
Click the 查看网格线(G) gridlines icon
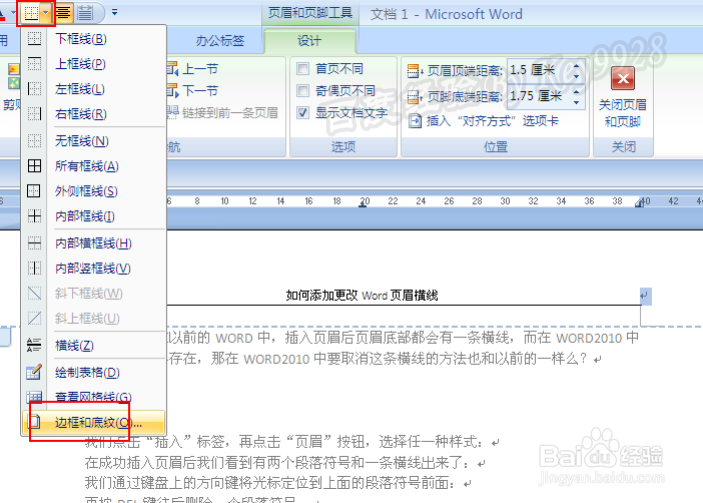coord(34,397)
